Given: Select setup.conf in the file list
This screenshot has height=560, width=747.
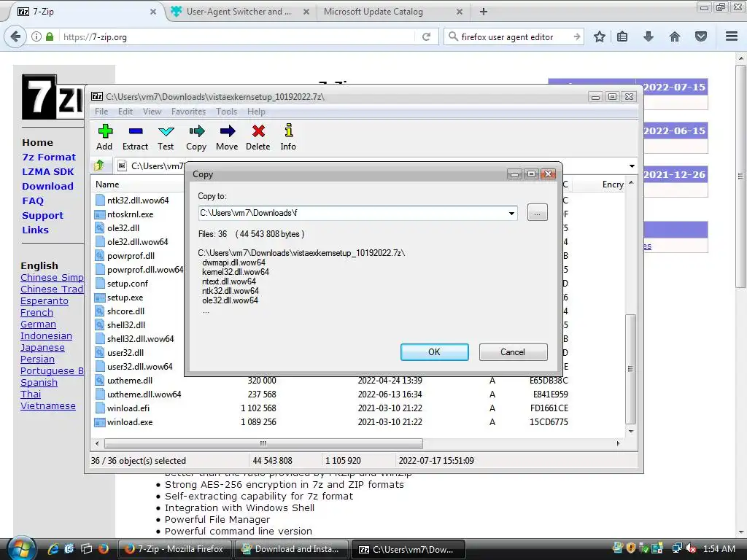Looking at the screenshot, I should (x=127, y=284).
